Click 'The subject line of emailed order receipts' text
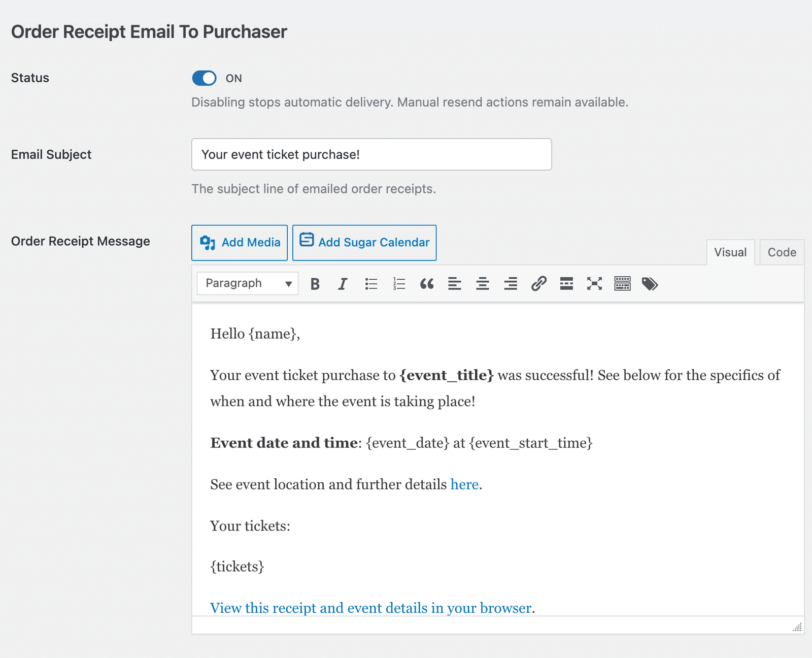Viewport: 812px width, 658px height. click(314, 189)
